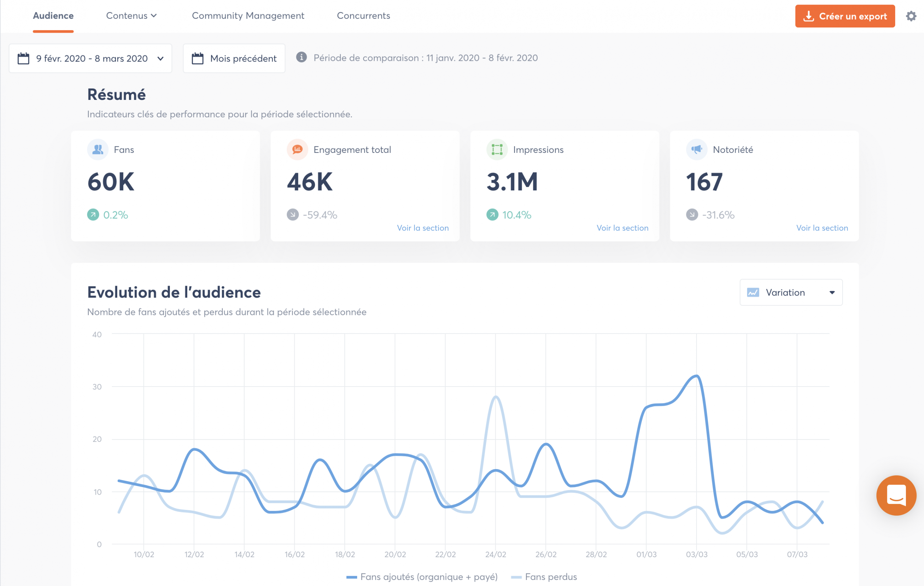Switch to the Community Management tab
This screenshot has width=924, height=586.
[248, 16]
